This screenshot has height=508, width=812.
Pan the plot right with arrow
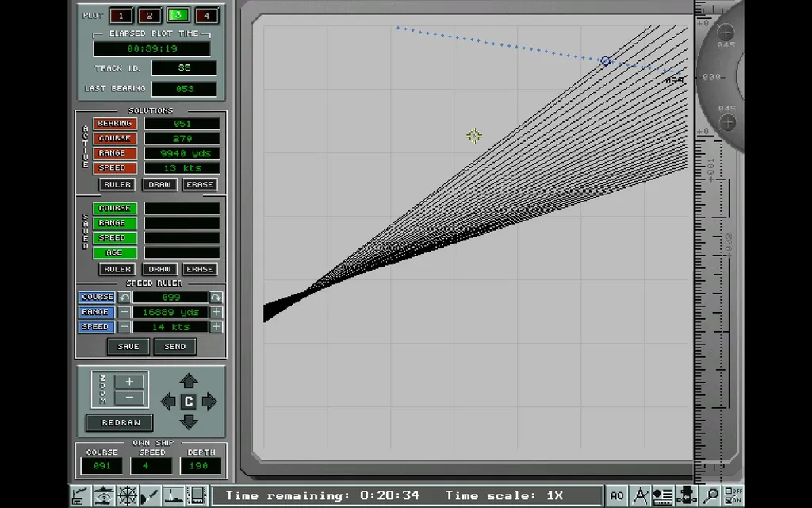209,402
